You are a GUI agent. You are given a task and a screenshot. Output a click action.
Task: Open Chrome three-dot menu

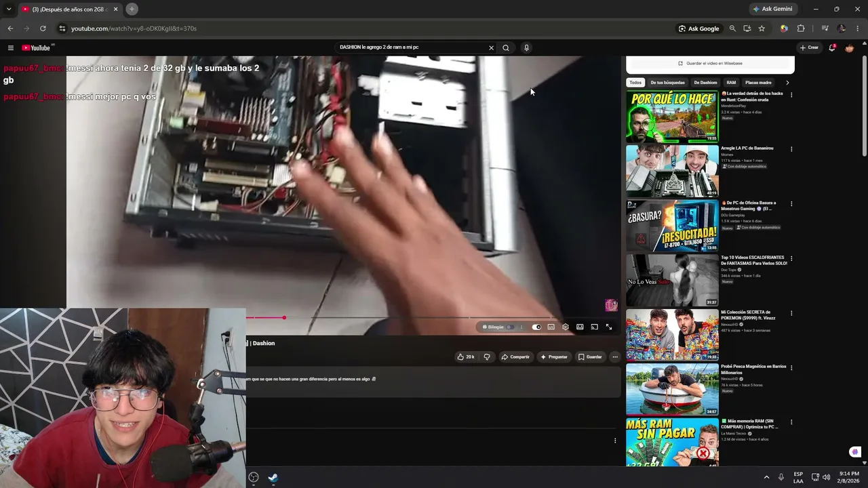[x=857, y=28]
